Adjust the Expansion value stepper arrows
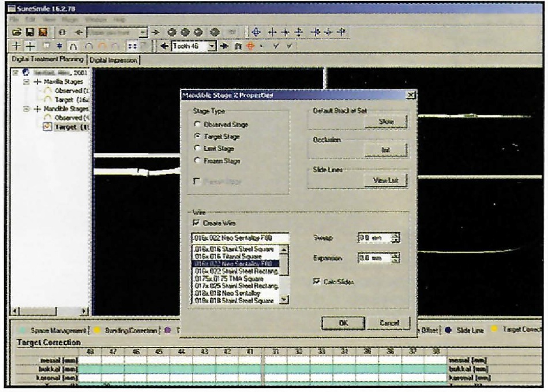This screenshot has height=392, width=548. pos(396,258)
